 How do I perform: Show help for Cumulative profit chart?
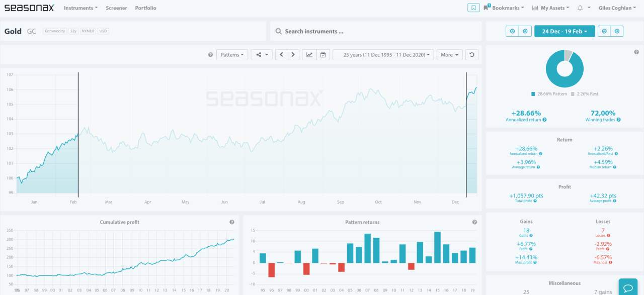click(x=232, y=222)
